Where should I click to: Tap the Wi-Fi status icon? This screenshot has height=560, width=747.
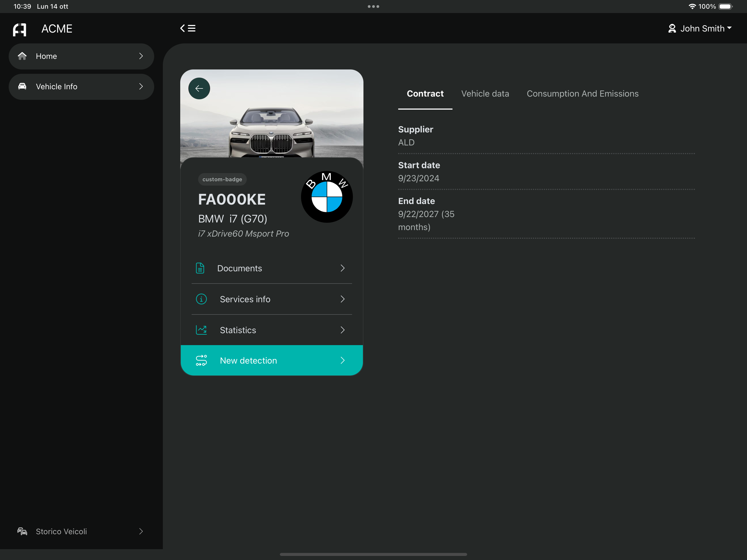(692, 7)
